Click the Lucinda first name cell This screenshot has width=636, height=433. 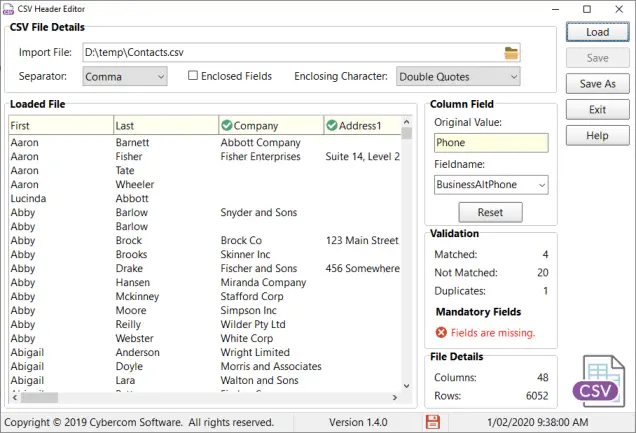pyautogui.click(x=28, y=199)
